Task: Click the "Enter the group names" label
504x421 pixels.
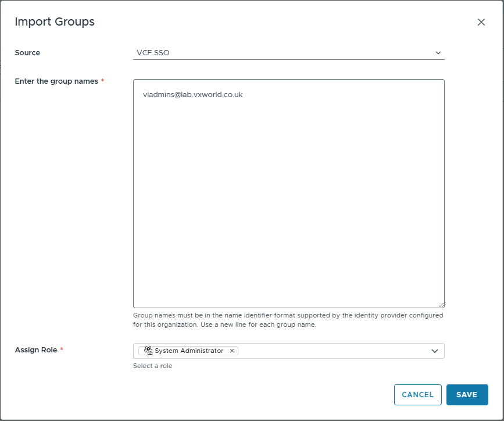Action: 56,81
